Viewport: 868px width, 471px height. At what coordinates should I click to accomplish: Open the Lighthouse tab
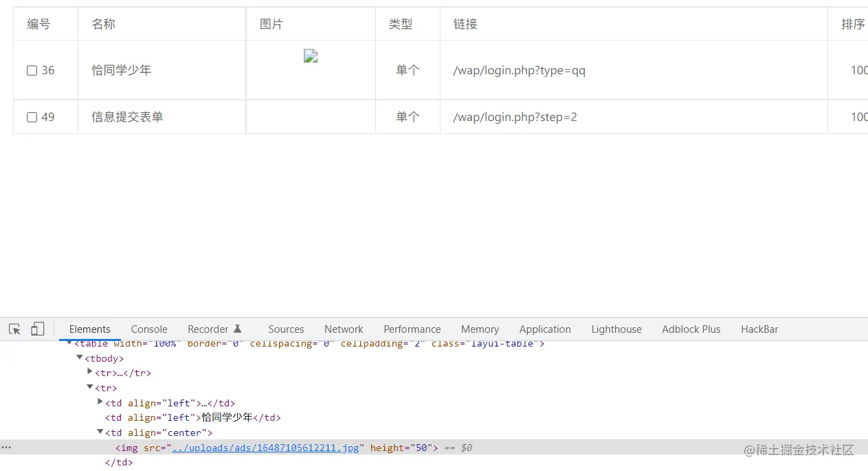pos(616,329)
